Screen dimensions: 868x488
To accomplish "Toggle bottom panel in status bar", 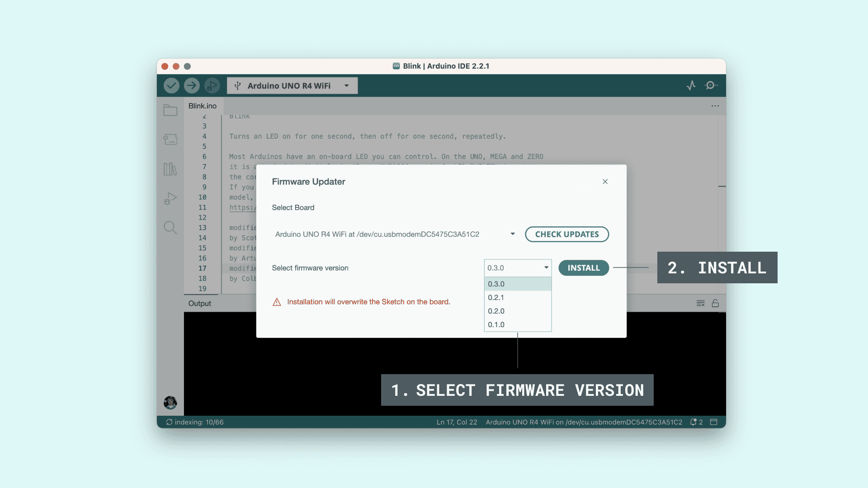I will 714,422.
